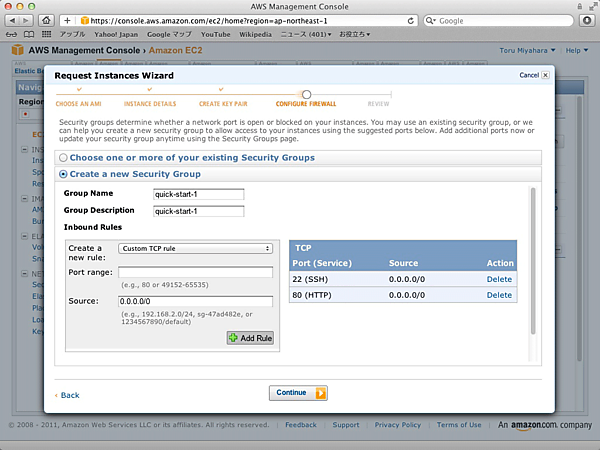Open the YouTube bookmark
600x450 pixels.
point(215,34)
